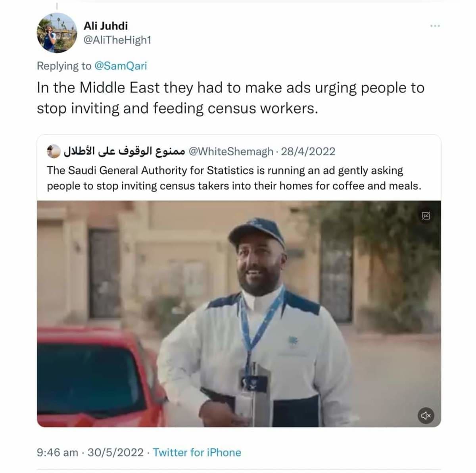Image resolution: width=476 pixels, height=473 pixels.
Task: Play the census worker video
Action: [x=239, y=314]
